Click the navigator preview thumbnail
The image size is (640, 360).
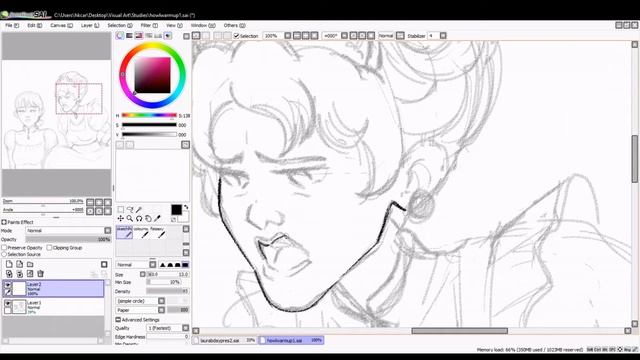tap(56, 115)
